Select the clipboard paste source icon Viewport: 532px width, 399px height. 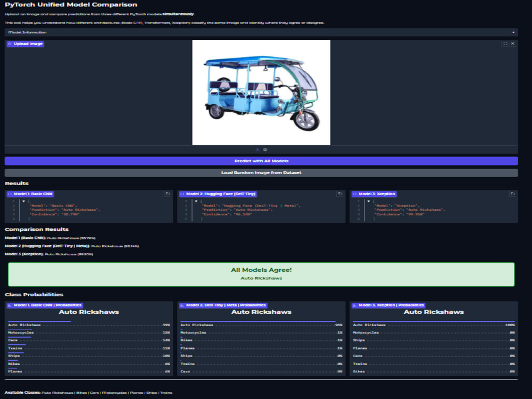[265, 149]
